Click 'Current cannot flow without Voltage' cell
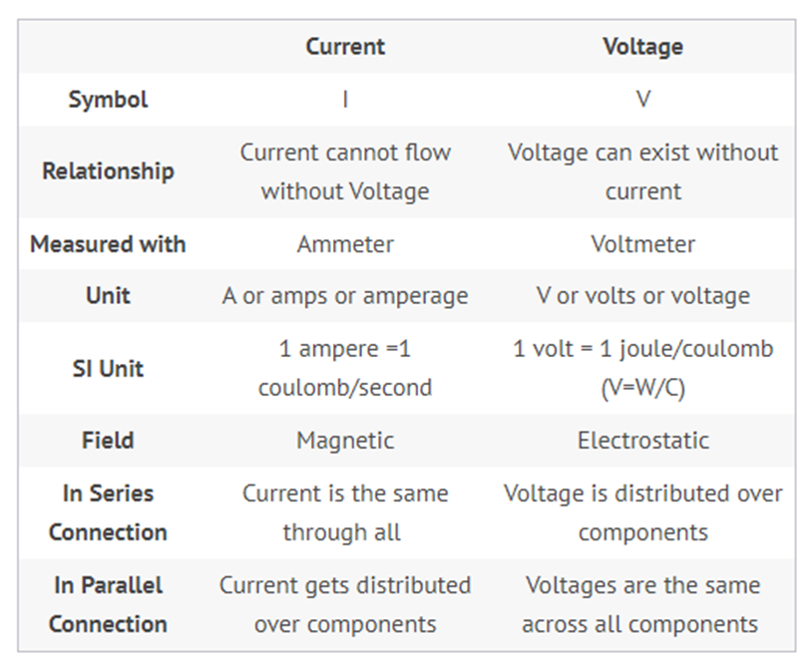The image size is (812, 668). point(345,171)
